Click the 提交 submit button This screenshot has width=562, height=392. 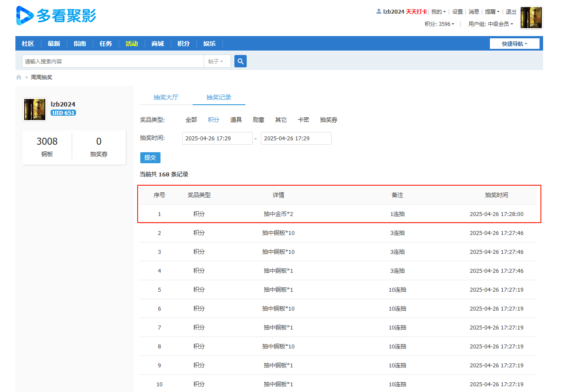[x=150, y=158]
